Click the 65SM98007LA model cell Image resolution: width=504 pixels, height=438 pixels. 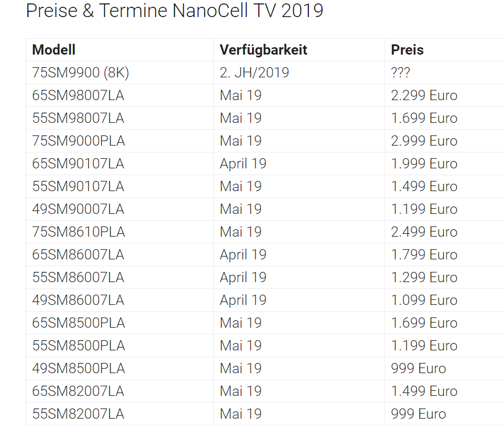click(x=78, y=96)
